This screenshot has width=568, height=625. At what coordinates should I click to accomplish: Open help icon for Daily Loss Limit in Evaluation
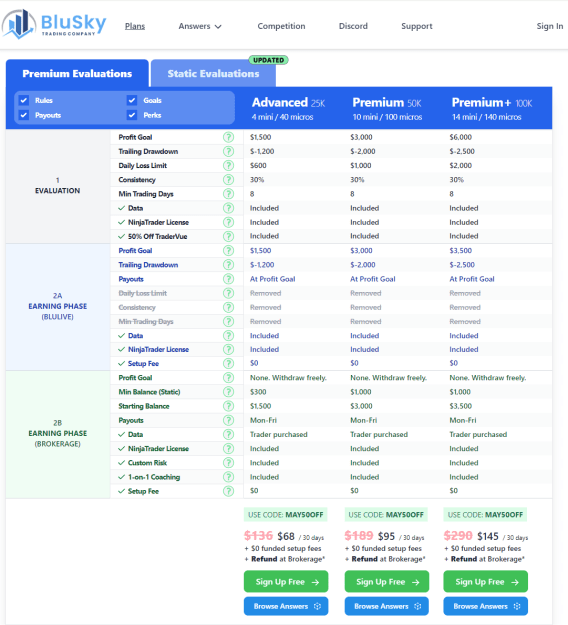228,165
